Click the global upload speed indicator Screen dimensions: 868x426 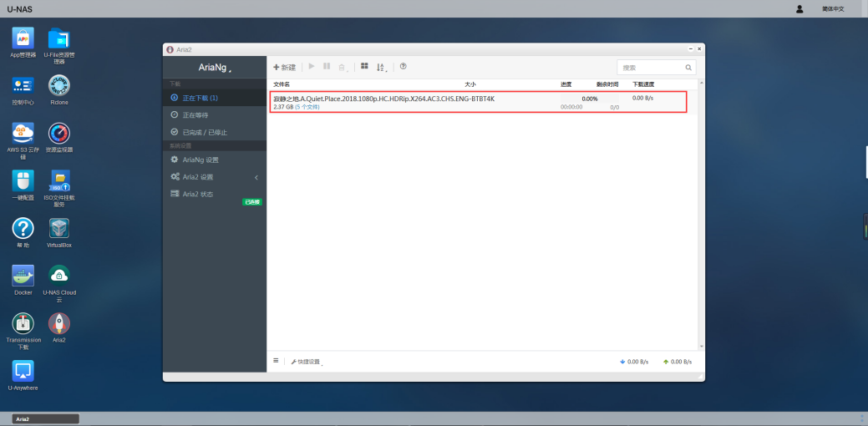pos(677,362)
